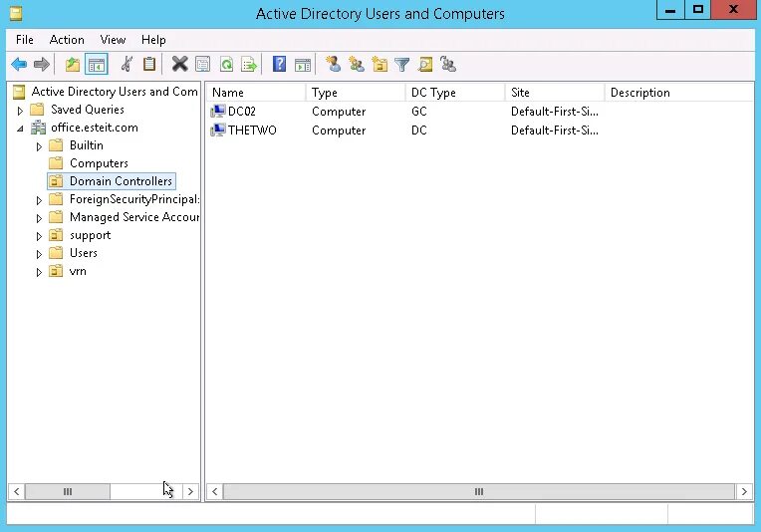Sort by the Site column header
Screen dimensions: 761x532
[x=555, y=93]
